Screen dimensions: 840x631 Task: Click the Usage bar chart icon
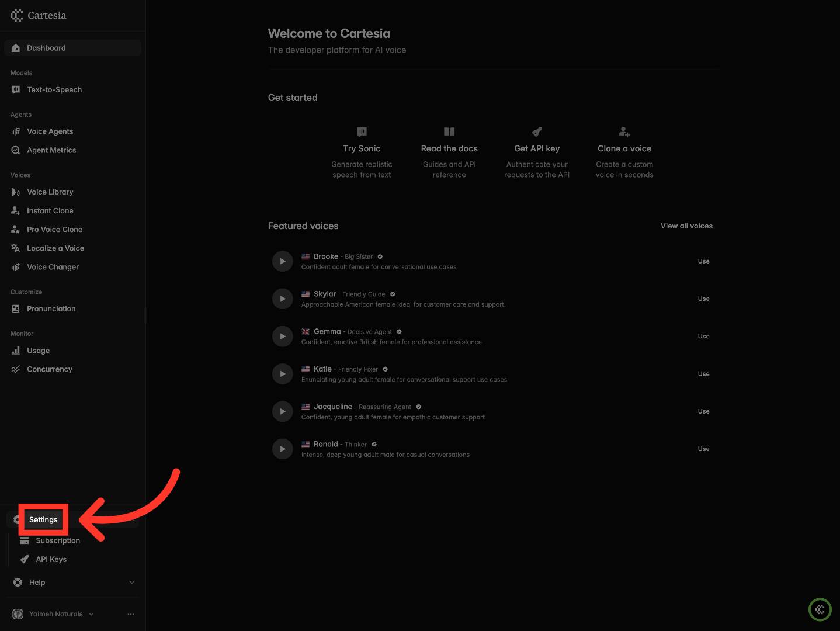[16, 351]
